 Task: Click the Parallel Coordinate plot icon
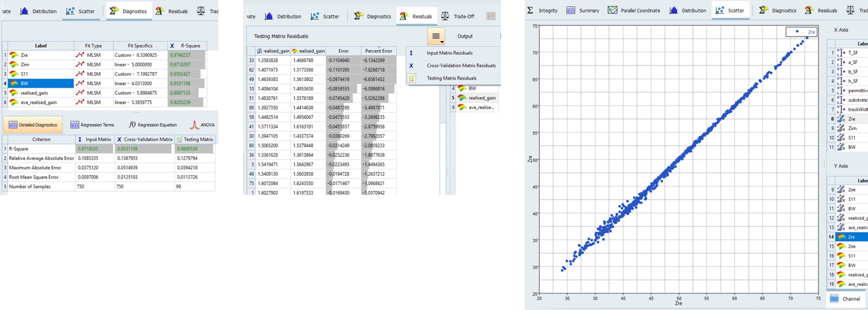pos(612,10)
